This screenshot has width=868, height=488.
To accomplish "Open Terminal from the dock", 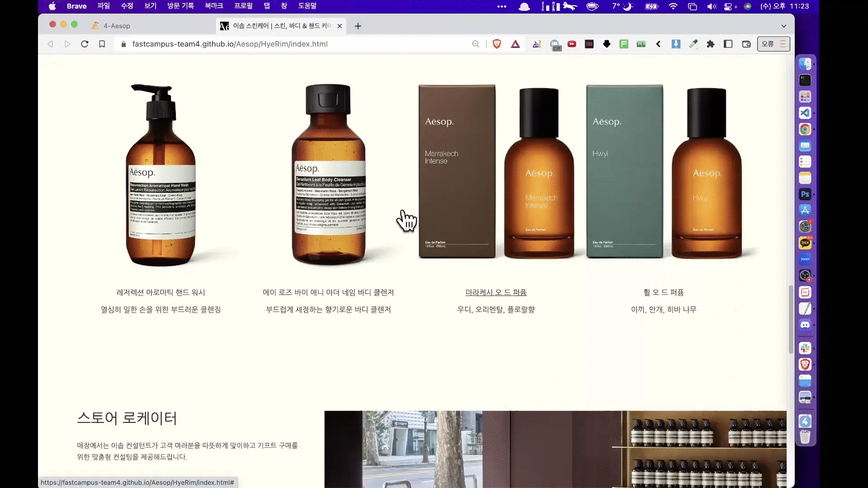I will click(805, 80).
